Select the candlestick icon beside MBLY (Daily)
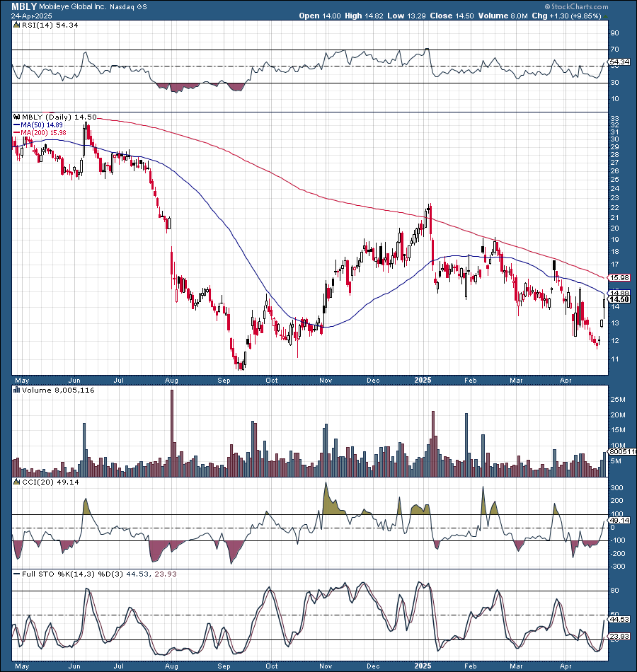 pyautogui.click(x=16, y=117)
